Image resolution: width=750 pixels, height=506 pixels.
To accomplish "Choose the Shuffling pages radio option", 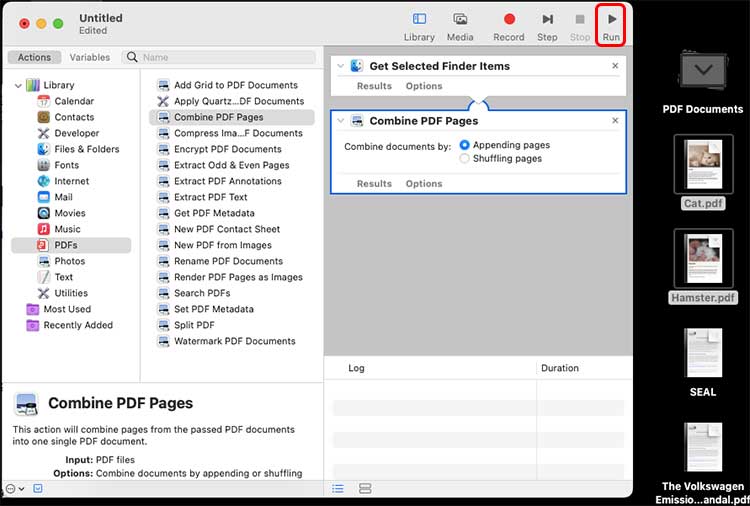I will point(464,158).
